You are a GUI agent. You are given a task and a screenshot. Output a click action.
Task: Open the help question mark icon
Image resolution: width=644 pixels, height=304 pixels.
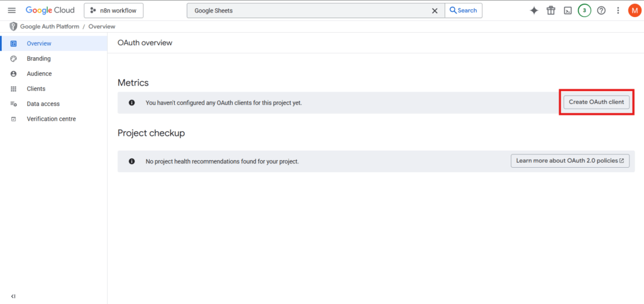point(601,11)
